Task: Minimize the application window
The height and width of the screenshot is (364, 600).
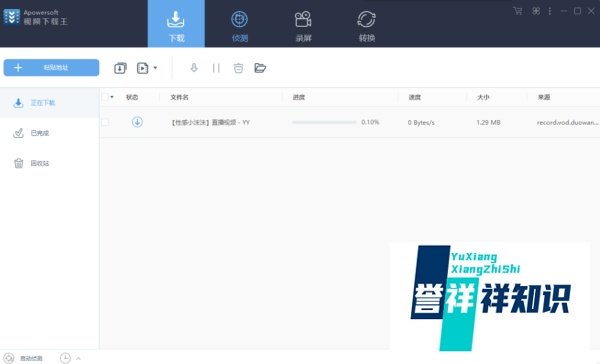Action: tap(564, 11)
